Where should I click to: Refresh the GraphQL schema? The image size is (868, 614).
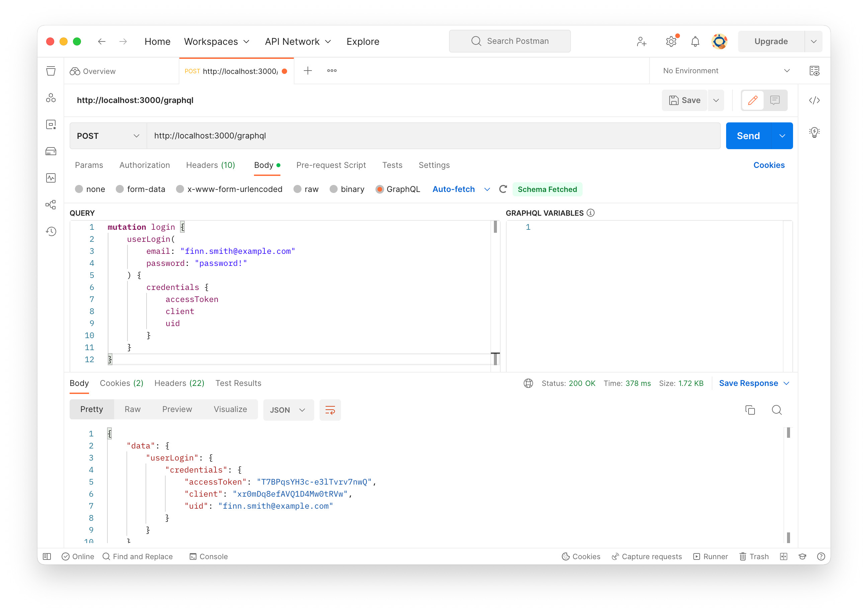point(503,189)
